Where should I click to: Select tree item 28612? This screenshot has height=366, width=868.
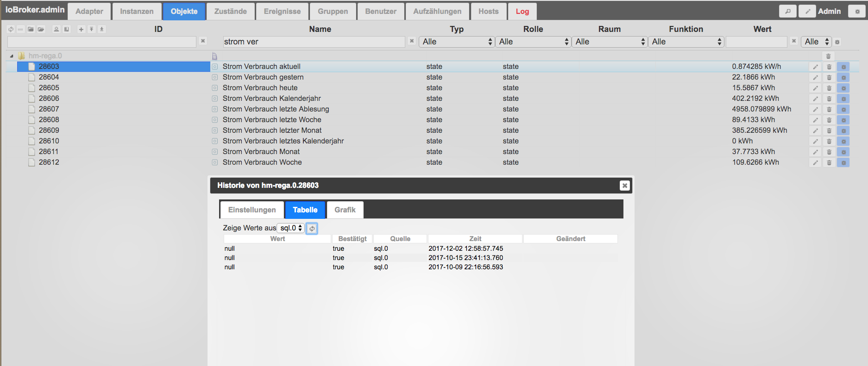click(49, 162)
